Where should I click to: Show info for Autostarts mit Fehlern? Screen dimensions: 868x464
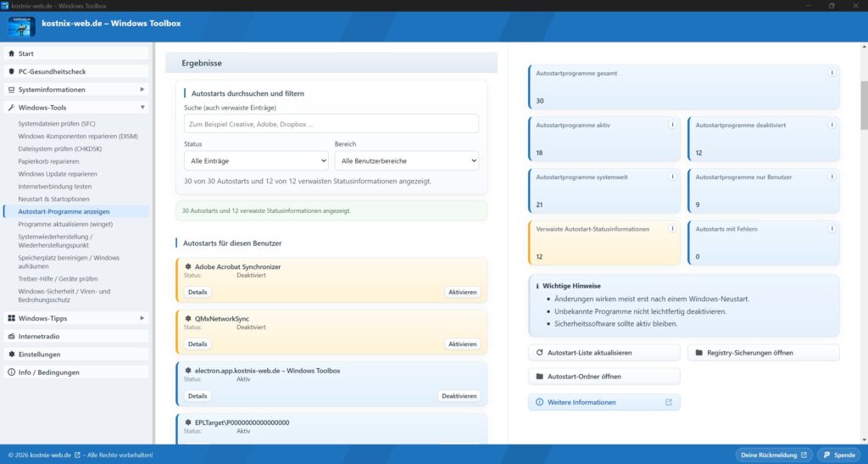[x=832, y=229]
